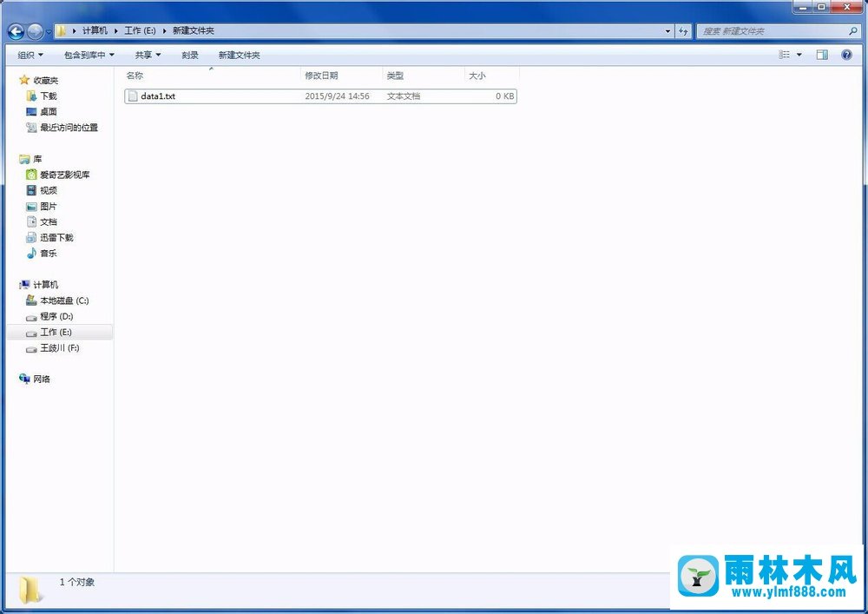Click the Windows drive icon beside 本地磁盘 (C:)

(31, 300)
